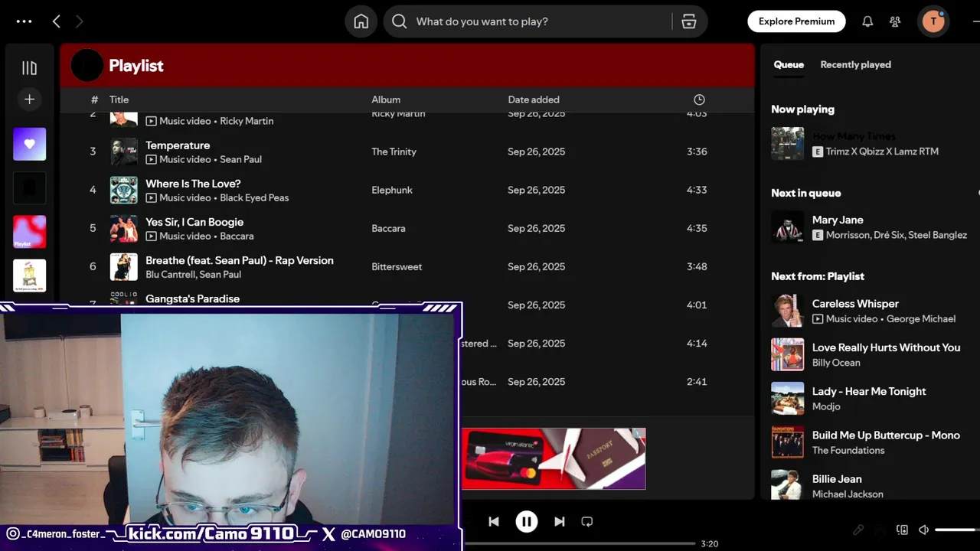Viewport: 980px width, 551px height.
Task: Open the three-dots app menu
Action: click(24, 21)
